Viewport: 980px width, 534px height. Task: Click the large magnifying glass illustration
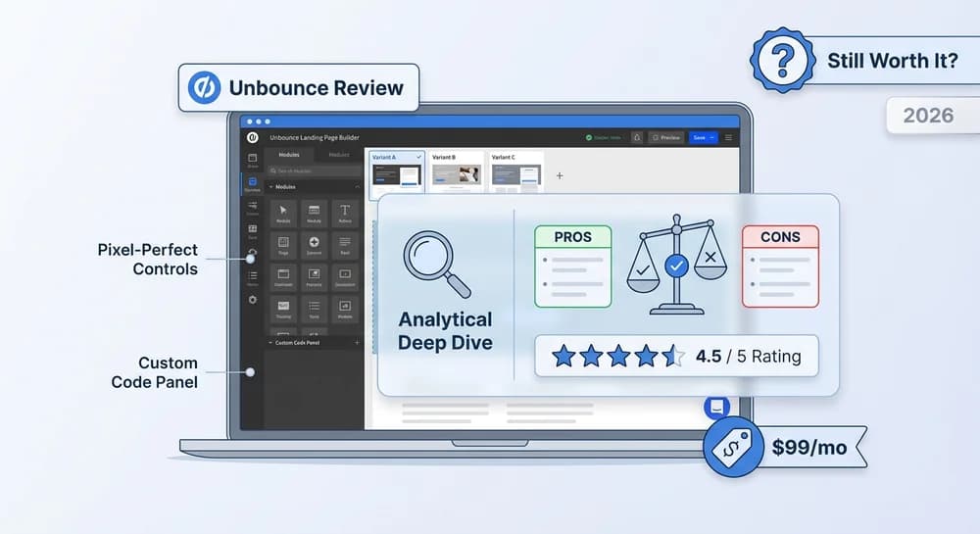(x=437, y=265)
